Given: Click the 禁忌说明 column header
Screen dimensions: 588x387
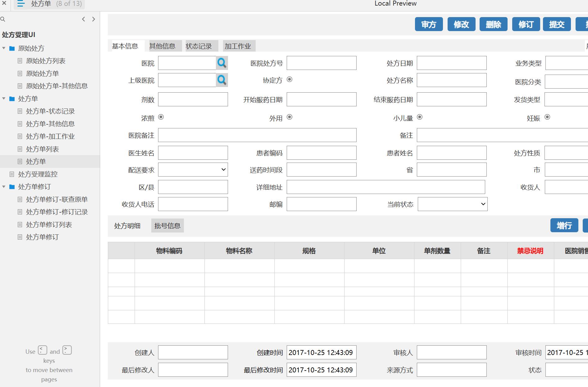Looking at the screenshot, I should pos(531,251).
